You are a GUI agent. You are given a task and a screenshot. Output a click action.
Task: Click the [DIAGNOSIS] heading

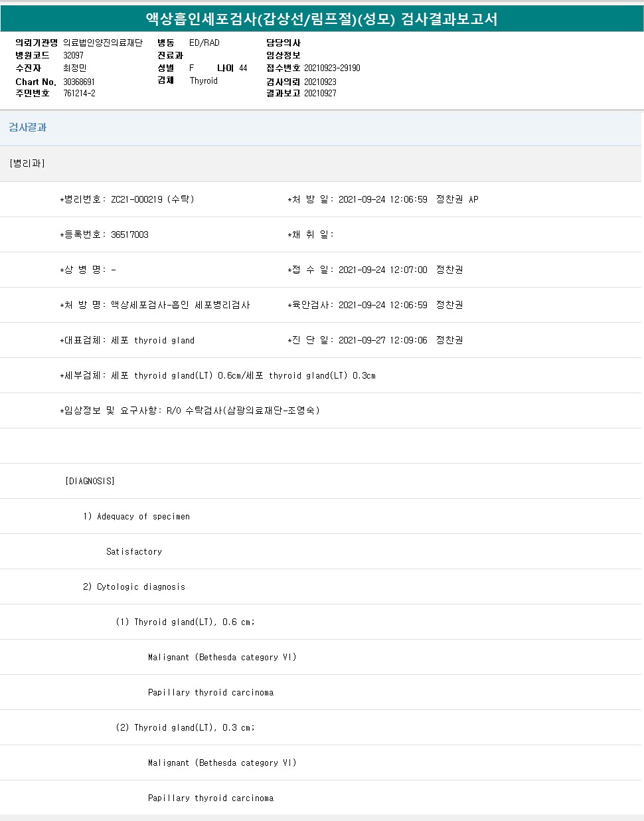(x=90, y=481)
